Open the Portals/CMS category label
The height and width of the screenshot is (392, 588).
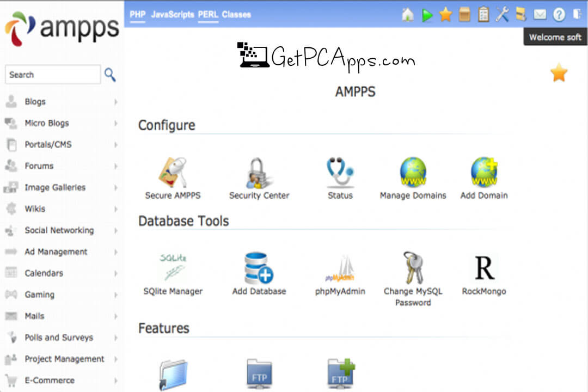[48, 144]
